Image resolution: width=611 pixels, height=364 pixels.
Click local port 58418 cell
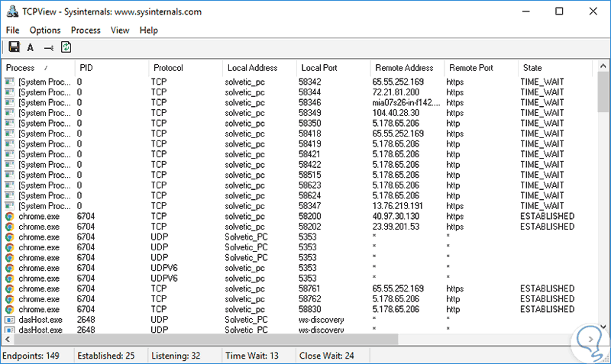[310, 134]
